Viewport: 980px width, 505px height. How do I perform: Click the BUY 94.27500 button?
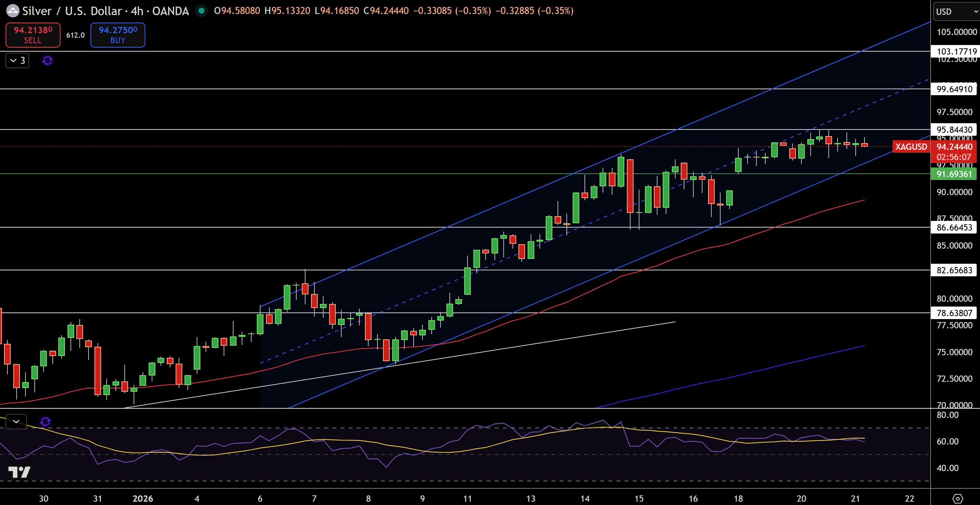pos(118,35)
